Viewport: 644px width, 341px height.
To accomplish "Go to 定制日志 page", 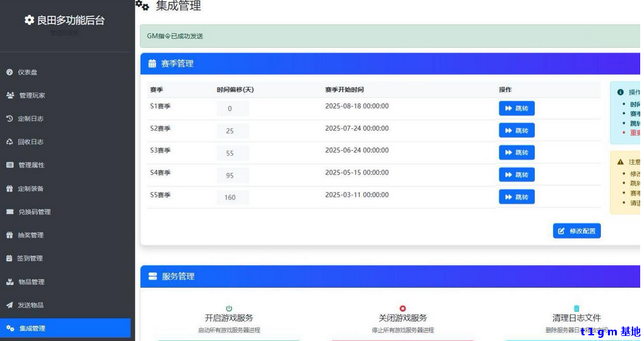I will pos(65,118).
